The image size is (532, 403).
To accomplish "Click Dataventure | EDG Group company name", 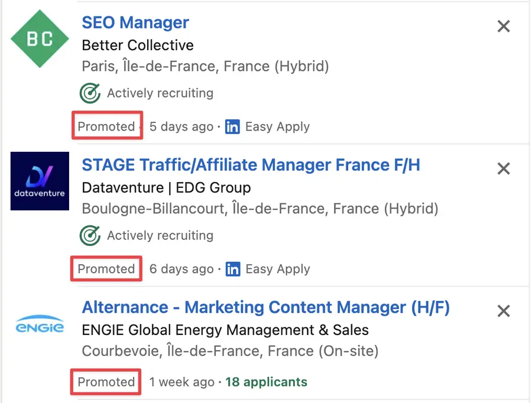I will tap(166, 187).
